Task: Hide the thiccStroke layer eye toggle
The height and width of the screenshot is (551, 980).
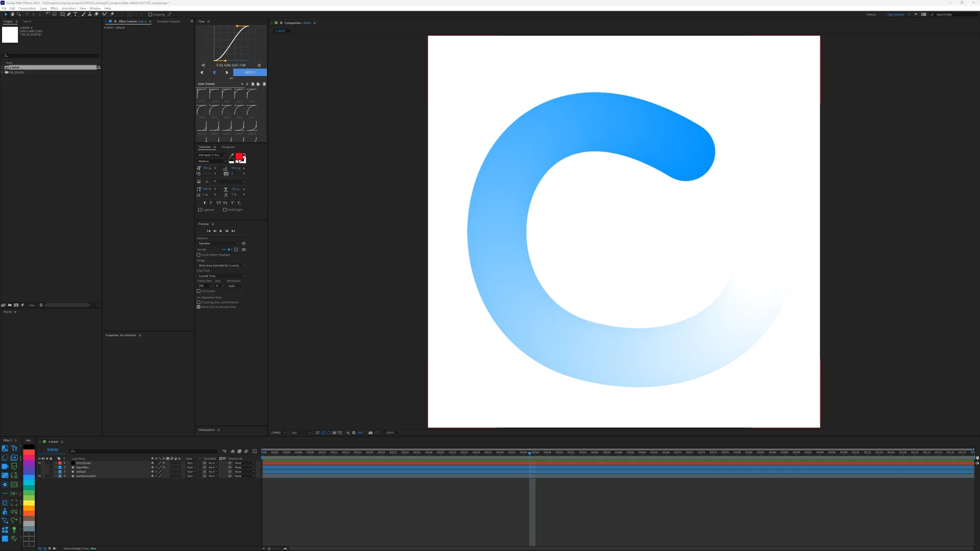Action: click(39, 463)
